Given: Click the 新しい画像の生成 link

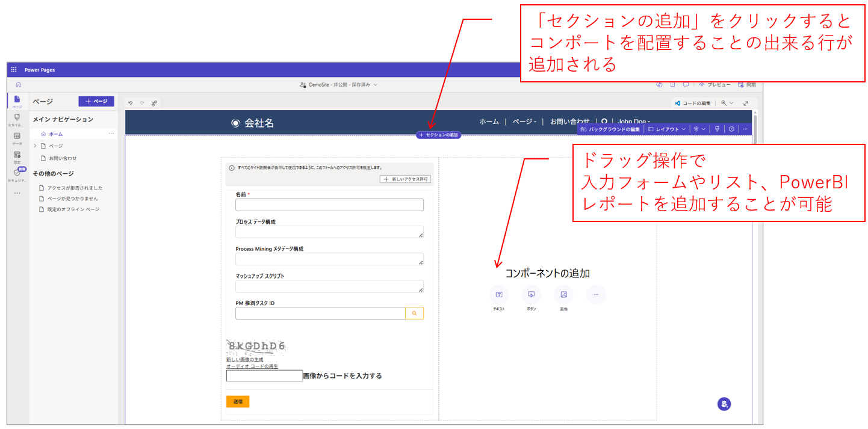Looking at the screenshot, I should click(245, 359).
